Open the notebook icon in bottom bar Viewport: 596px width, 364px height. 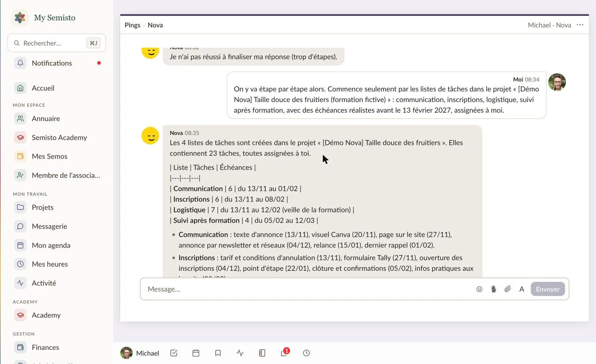[x=262, y=353]
